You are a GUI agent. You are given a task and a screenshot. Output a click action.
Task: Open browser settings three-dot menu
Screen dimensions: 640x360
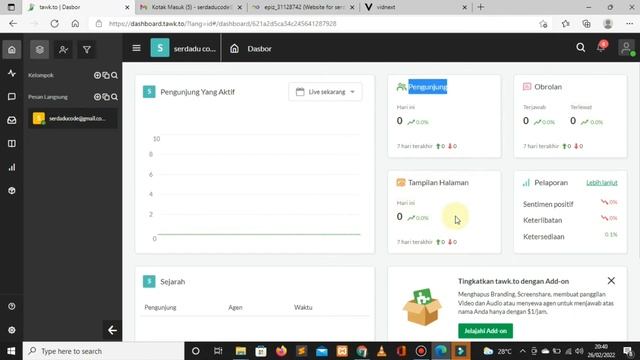629,24
